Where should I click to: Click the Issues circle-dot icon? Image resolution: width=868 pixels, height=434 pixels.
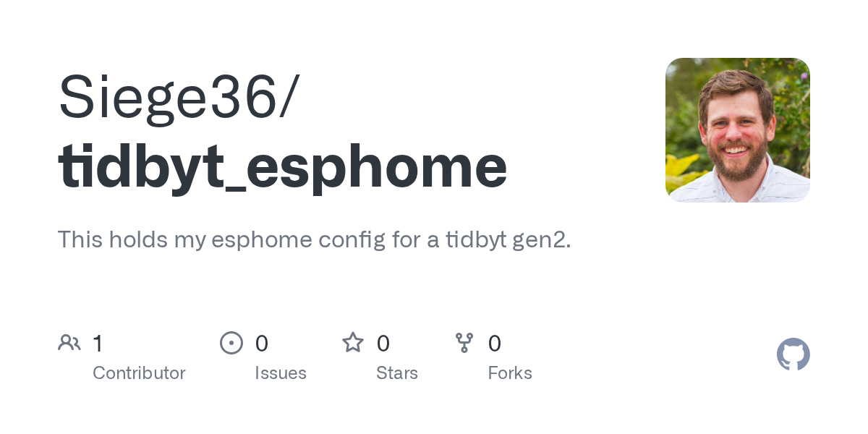231,343
